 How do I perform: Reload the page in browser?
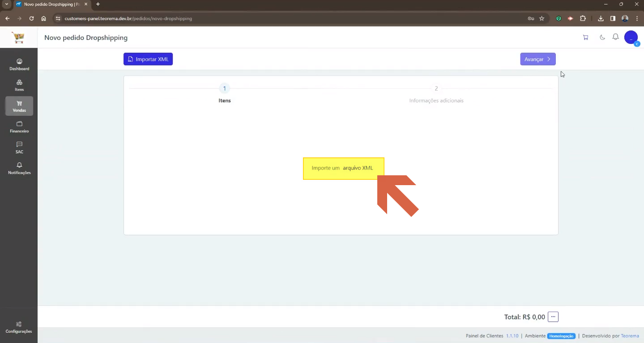click(31, 18)
